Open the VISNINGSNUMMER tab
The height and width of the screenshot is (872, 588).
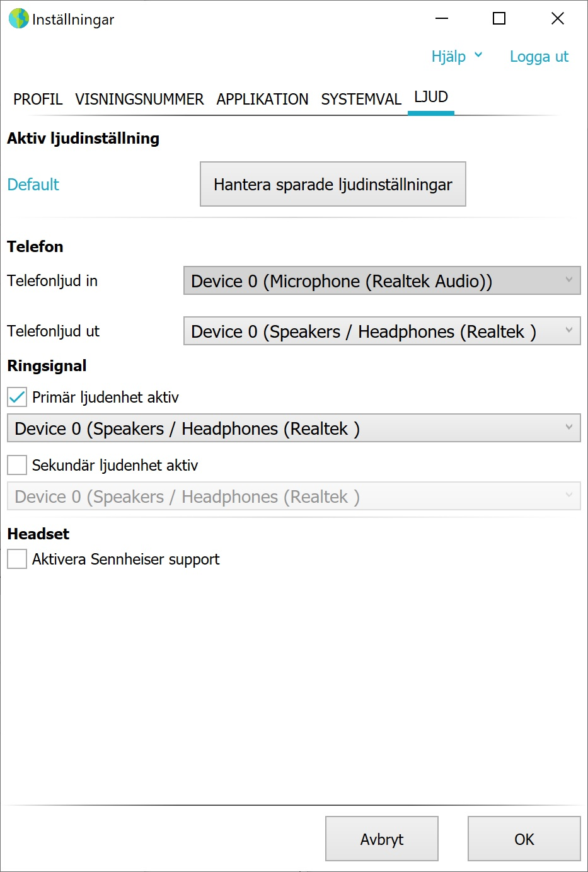(x=139, y=99)
